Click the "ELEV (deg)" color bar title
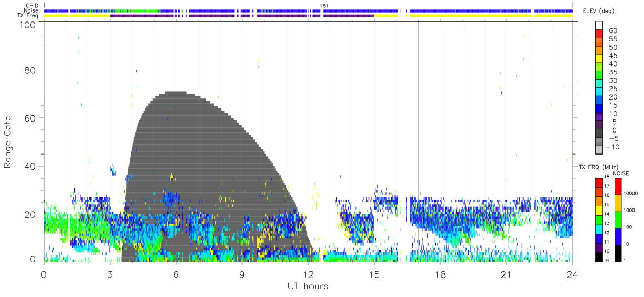Screen dimensions: 644x297 pos(597,11)
